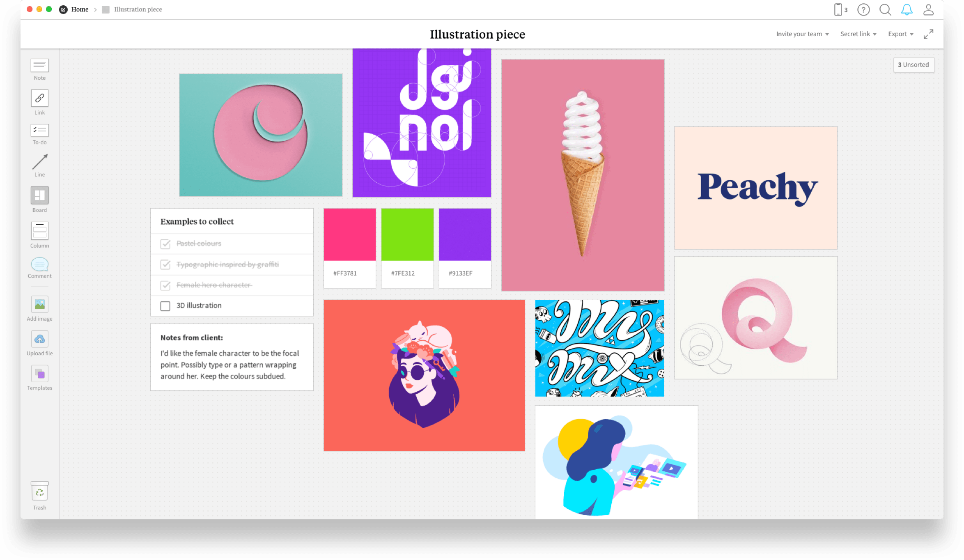
Task: Toggle checked state of '3D illustration' checkbox
Action: click(165, 305)
